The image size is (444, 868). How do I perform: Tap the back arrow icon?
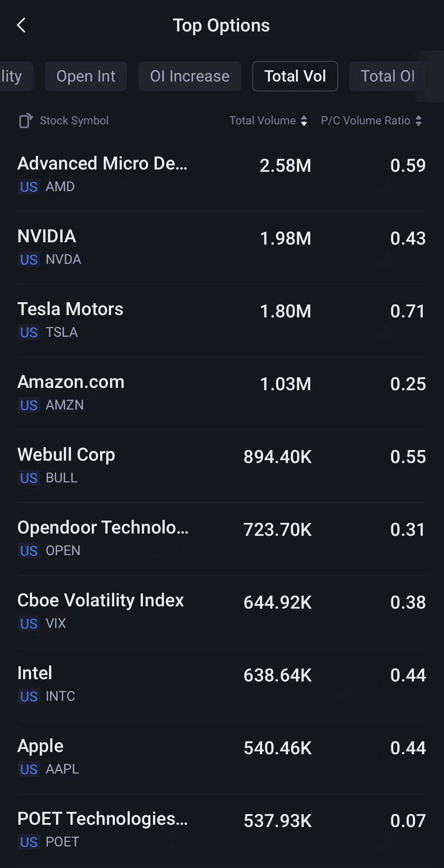22,25
